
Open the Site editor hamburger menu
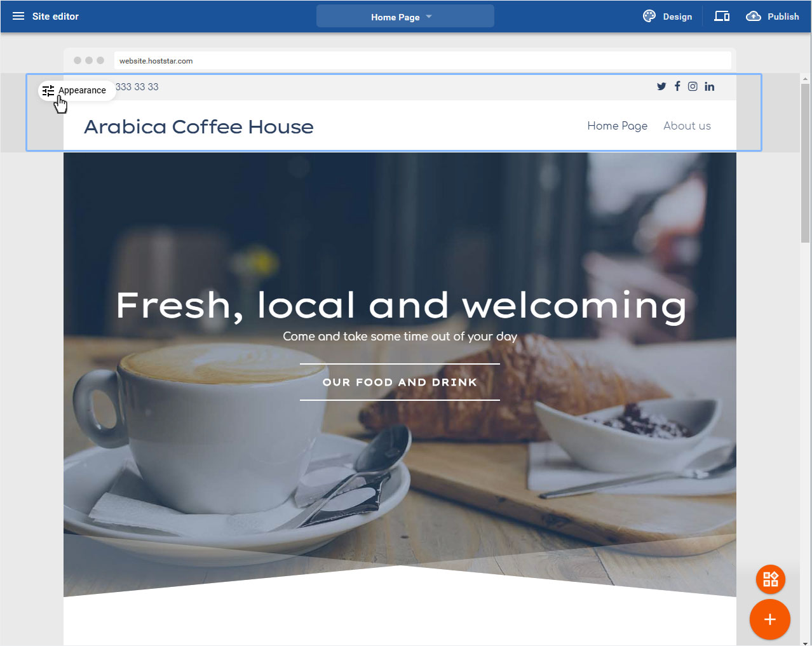click(x=18, y=17)
